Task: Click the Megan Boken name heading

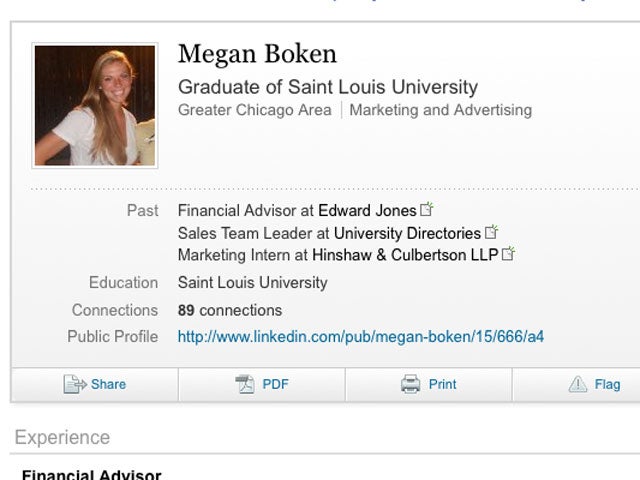Action: point(257,54)
